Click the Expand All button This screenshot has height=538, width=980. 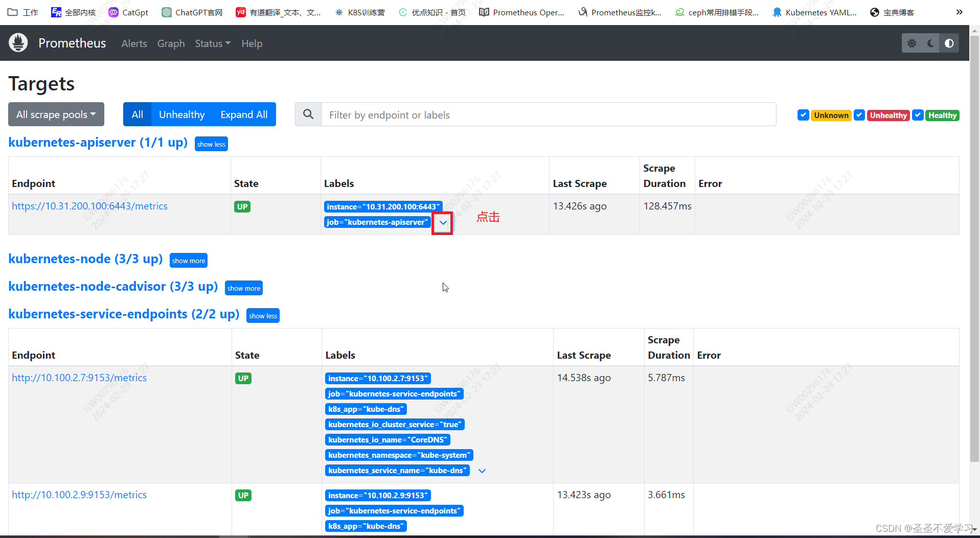(244, 114)
